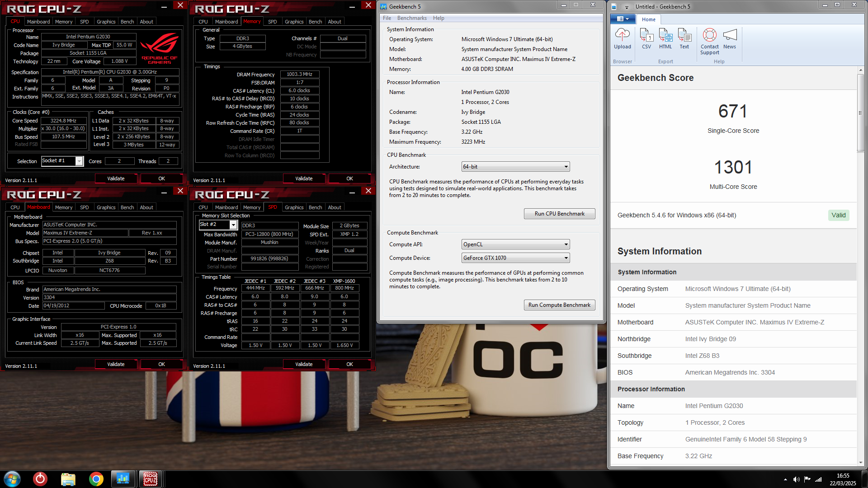Open About tab in top-left CPU-Z

[146, 22]
